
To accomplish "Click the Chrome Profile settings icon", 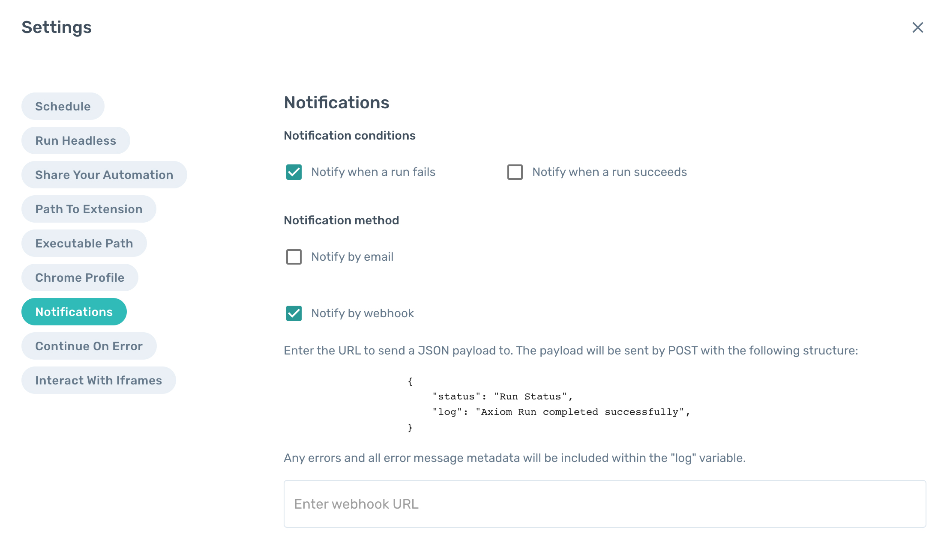I will coord(80,277).
